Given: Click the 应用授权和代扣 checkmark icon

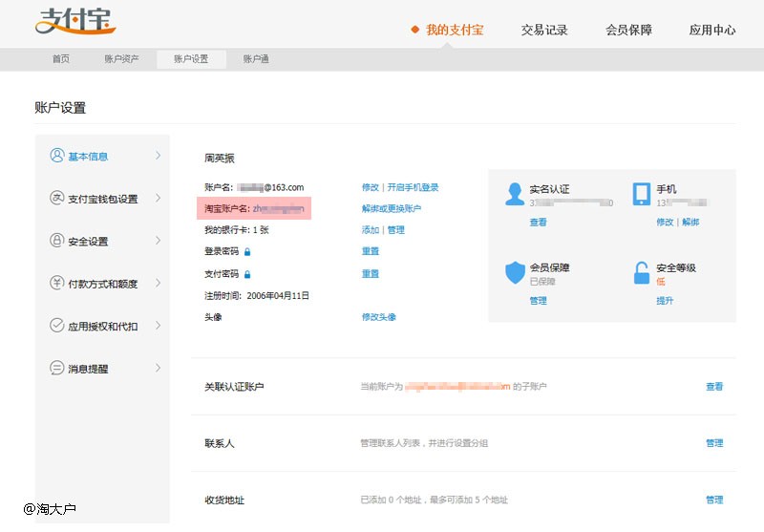Looking at the screenshot, I should 57,325.
